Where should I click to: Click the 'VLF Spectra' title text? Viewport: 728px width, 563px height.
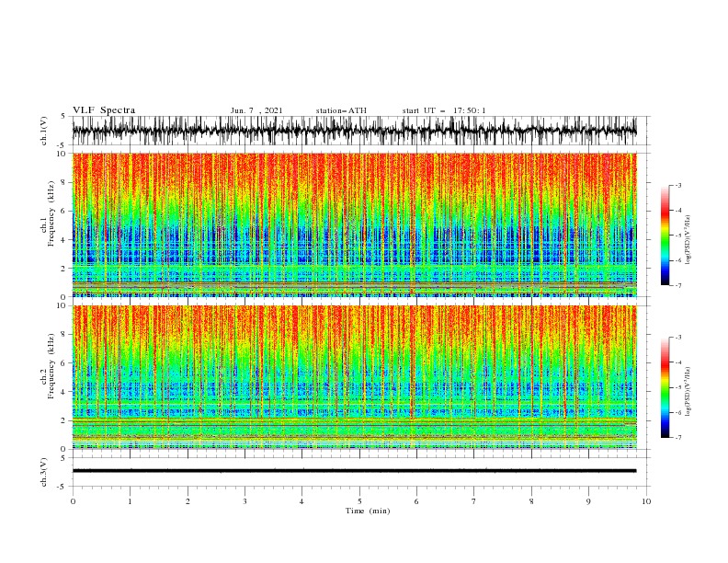pos(104,110)
